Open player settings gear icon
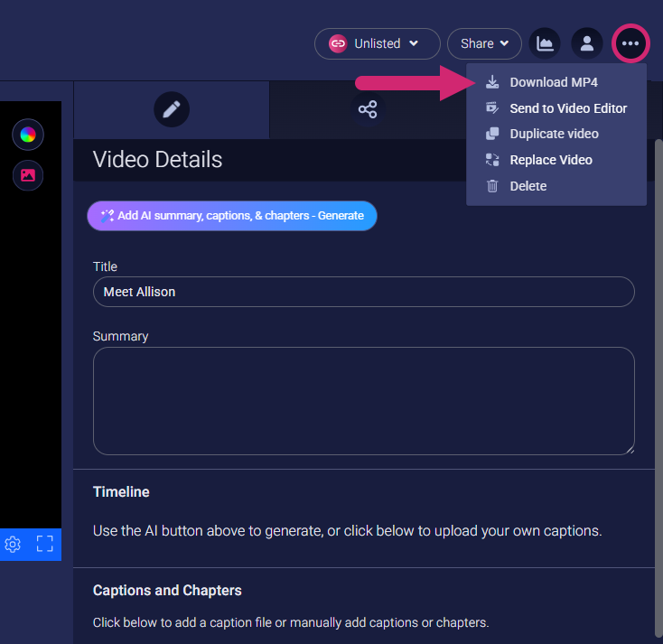 tap(13, 545)
